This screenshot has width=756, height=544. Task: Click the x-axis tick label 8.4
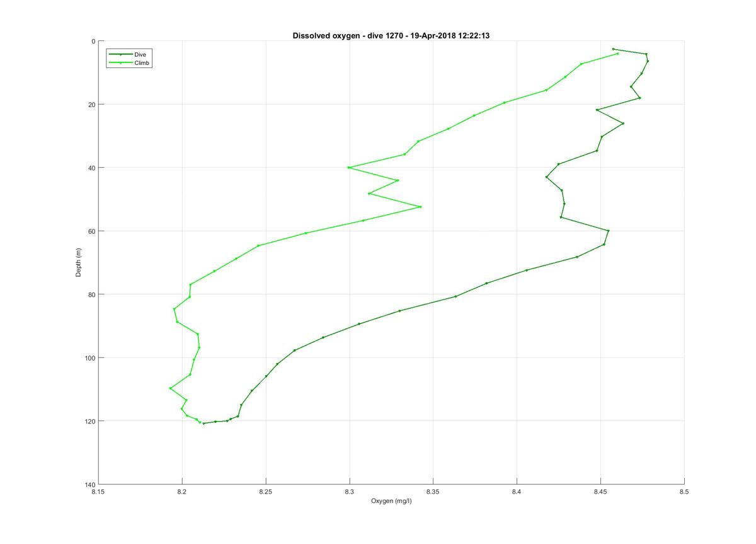(x=517, y=491)
